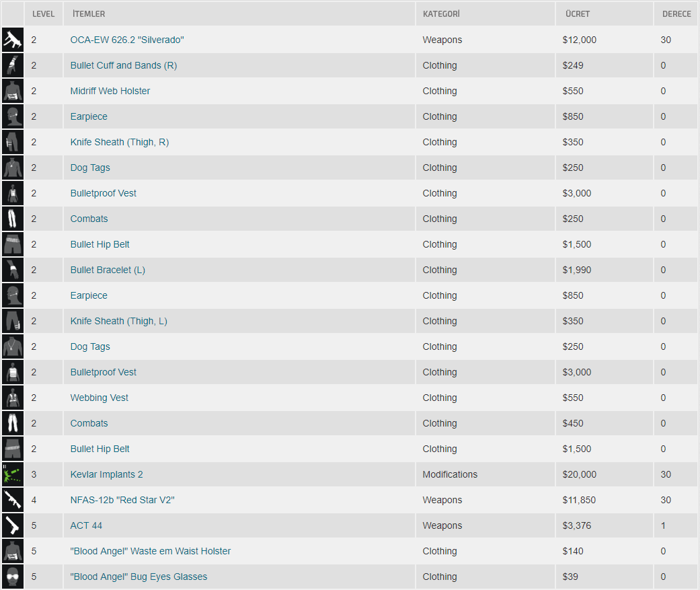Open "Blood Angel" Waste em Waist Holster link
The height and width of the screenshot is (590, 700).
(151, 551)
